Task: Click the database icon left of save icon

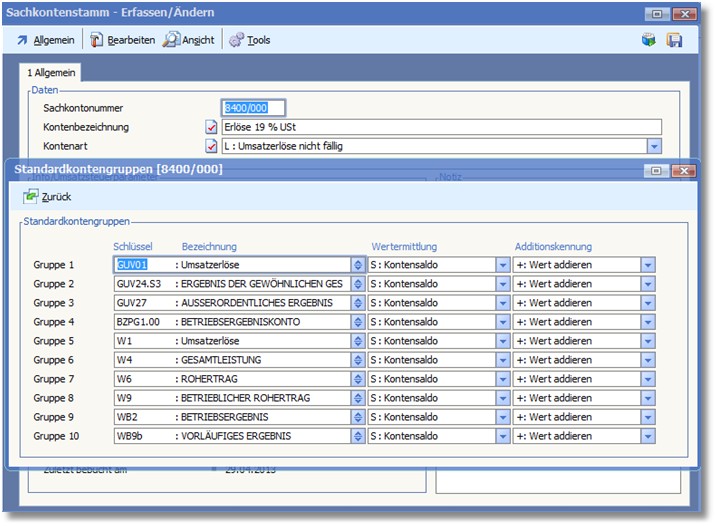Action: tap(649, 41)
